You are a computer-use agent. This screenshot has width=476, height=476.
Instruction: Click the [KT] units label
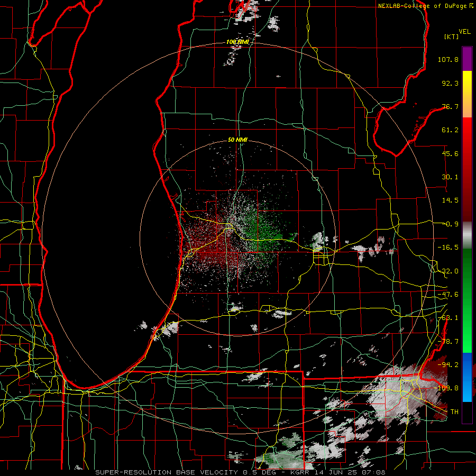[452, 36]
